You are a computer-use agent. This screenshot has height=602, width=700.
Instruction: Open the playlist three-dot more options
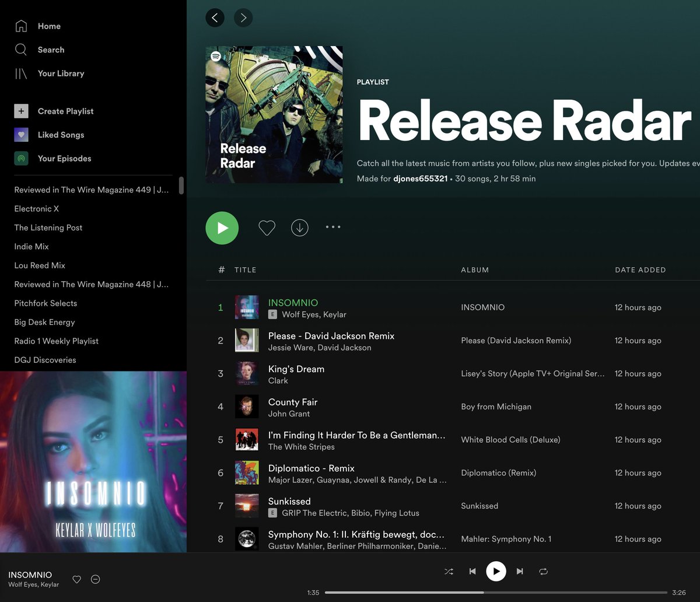coord(333,227)
